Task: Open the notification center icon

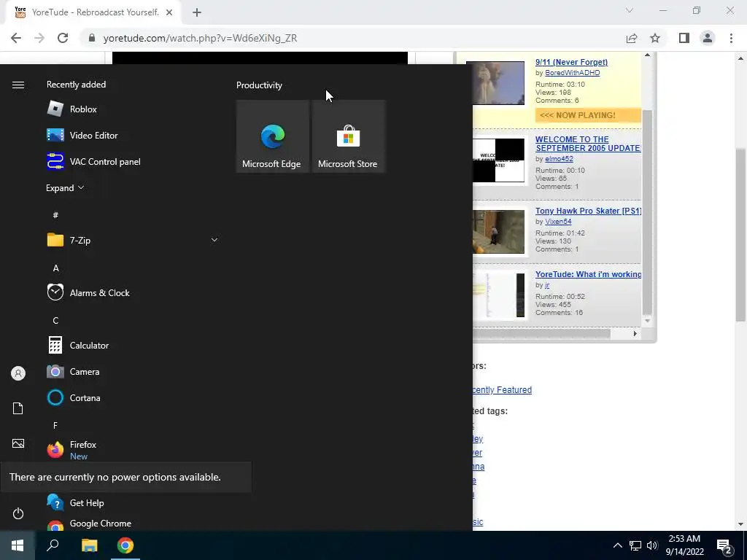Action: coord(724,545)
